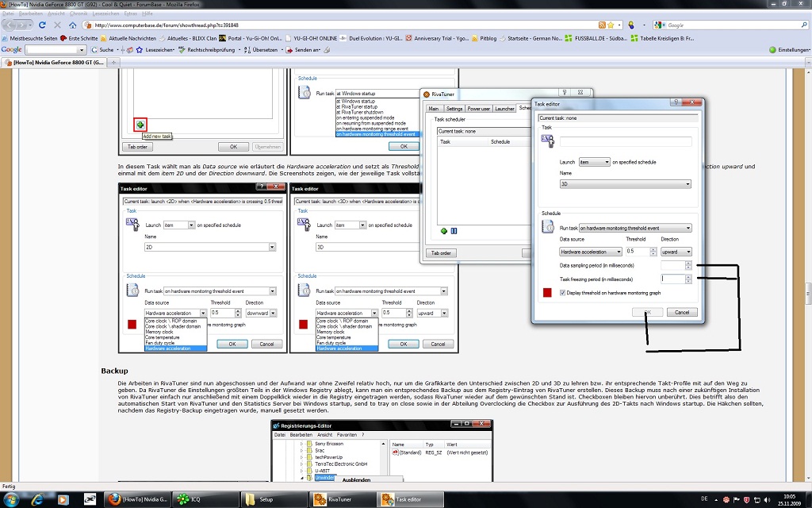Open the Launch item dropdown in Task editor
The width and height of the screenshot is (812, 508).
[594, 162]
